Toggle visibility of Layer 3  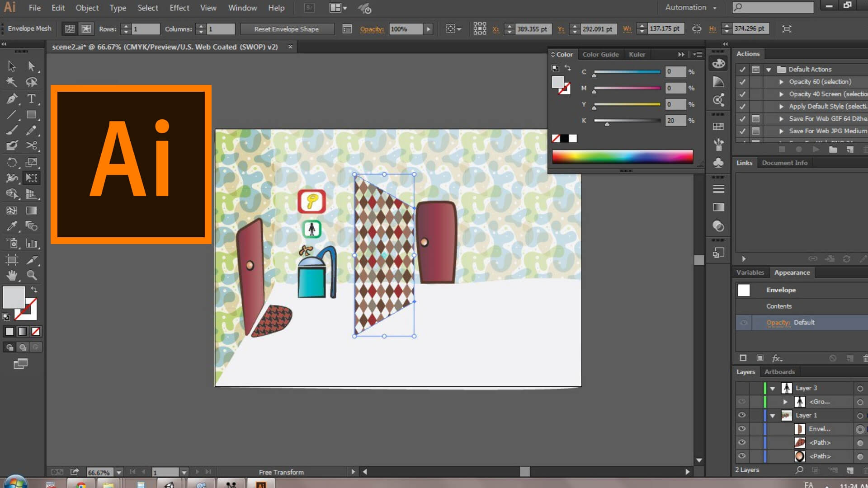click(741, 388)
